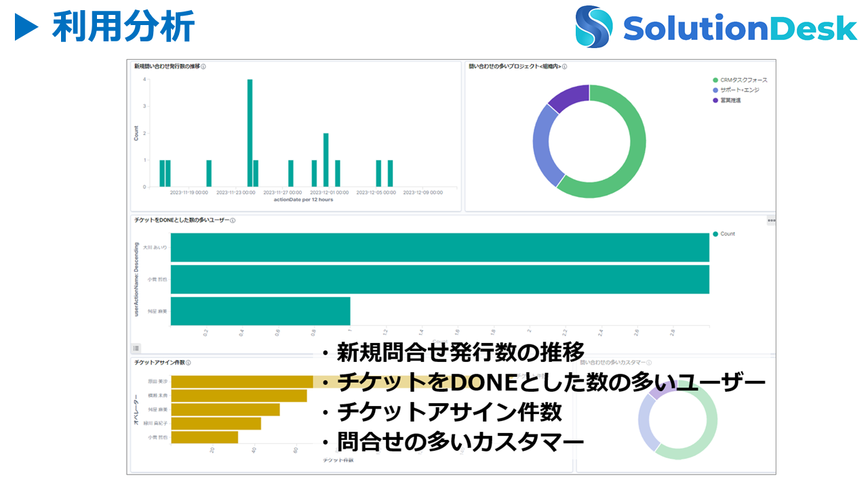Click the actionDate per 12 hours axis label
The height and width of the screenshot is (488, 868).
coord(303,200)
